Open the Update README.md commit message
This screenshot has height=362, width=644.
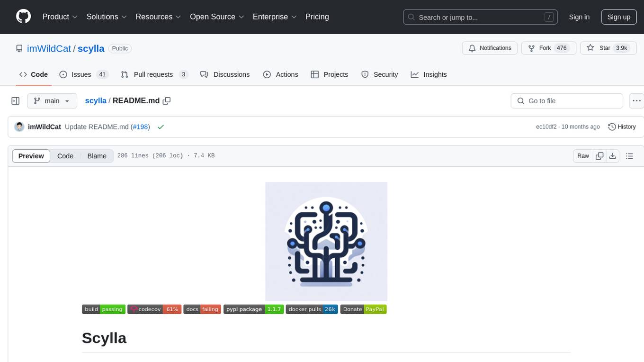pyautogui.click(x=97, y=127)
